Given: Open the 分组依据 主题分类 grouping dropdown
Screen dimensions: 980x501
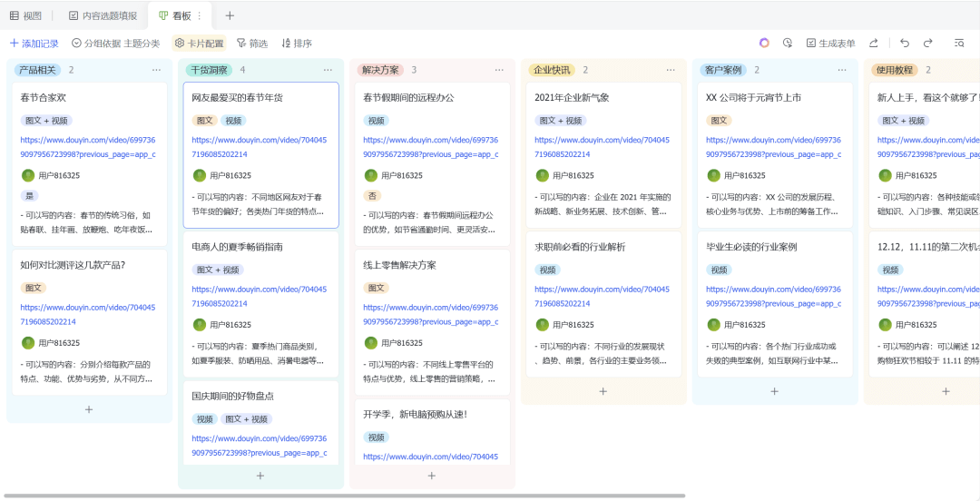Looking at the screenshot, I should 115,43.
